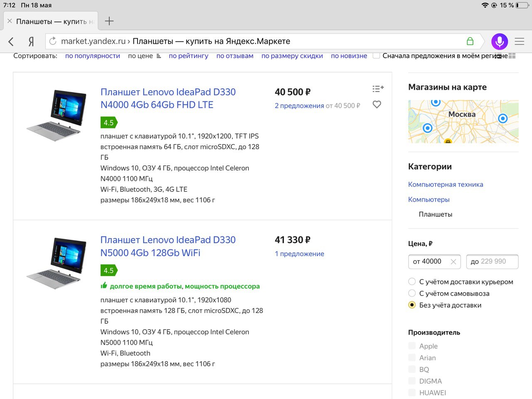Add Lenovo D330 N4000 to comparison list
532x399 pixels.
[x=378, y=89]
